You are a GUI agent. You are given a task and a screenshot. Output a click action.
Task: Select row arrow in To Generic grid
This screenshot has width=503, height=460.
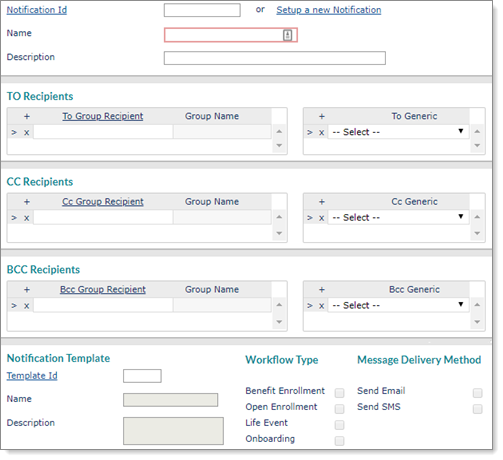click(x=310, y=132)
